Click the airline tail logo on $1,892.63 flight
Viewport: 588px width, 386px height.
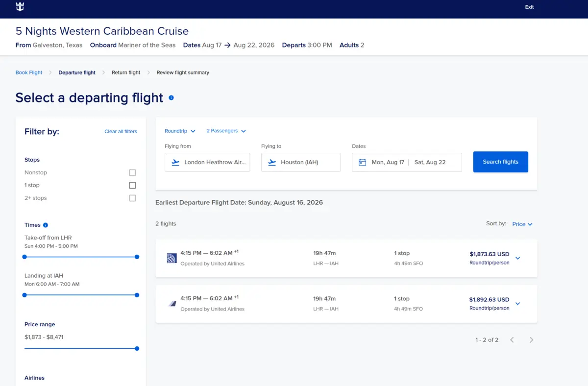(x=172, y=304)
